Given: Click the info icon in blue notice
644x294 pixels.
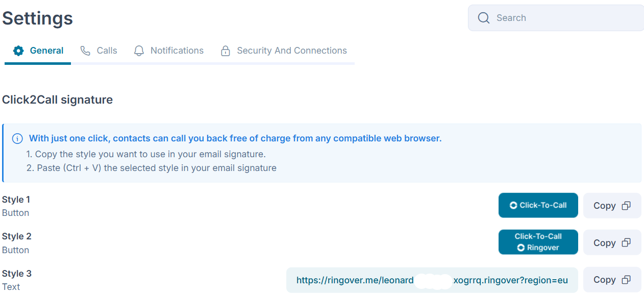Looking at the screenshot, I should click(17, 138).
